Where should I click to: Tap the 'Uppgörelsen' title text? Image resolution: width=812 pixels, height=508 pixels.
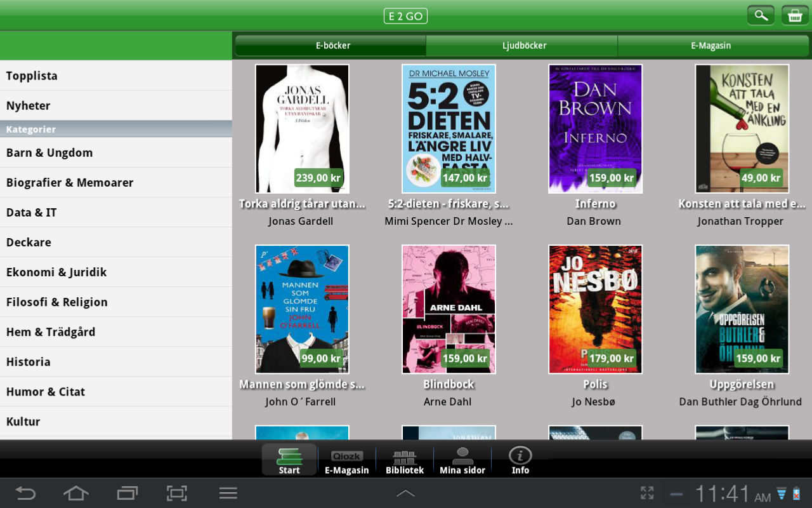[x=742, y=384]
